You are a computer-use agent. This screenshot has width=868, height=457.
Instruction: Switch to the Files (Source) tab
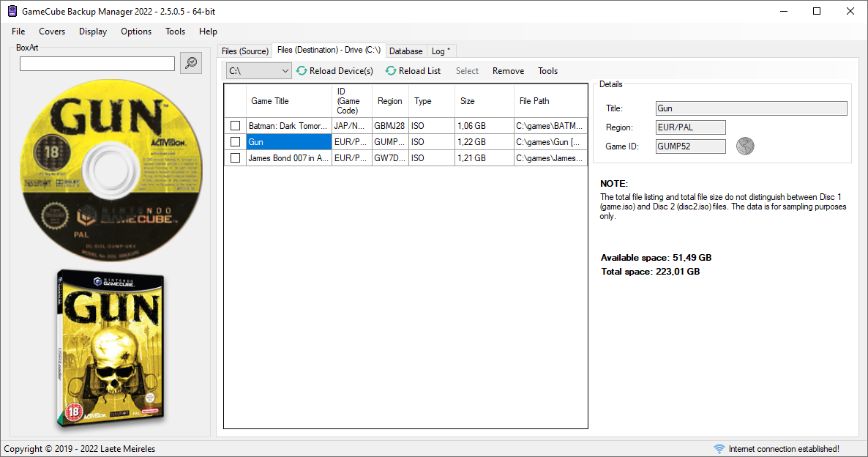[244, 51]
